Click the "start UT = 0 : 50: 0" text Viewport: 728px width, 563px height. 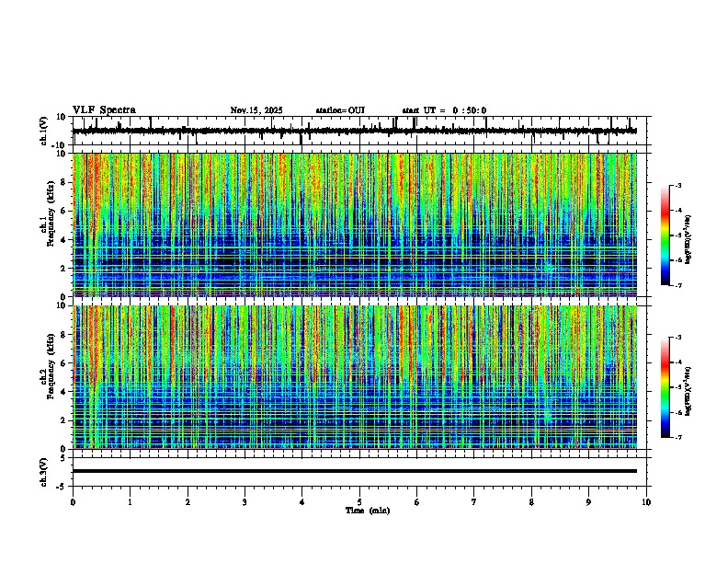[444, 110]
